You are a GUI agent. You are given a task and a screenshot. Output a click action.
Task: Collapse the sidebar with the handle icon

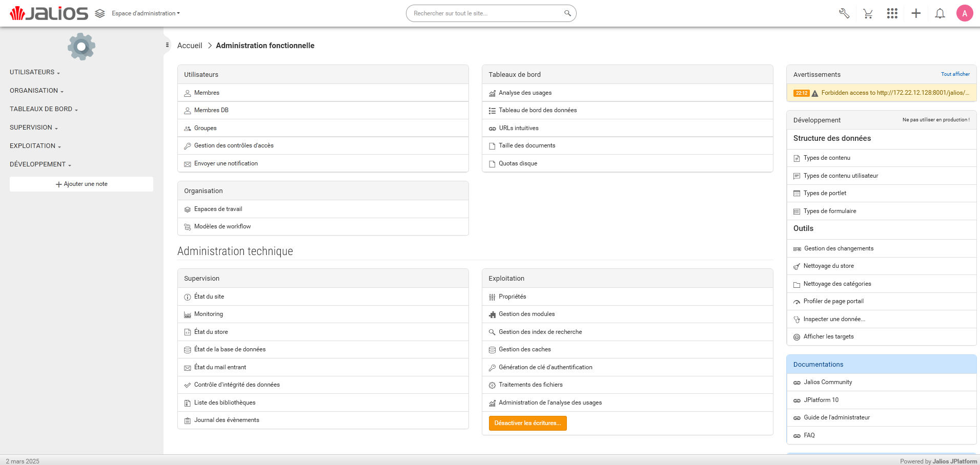click(167, 45)
